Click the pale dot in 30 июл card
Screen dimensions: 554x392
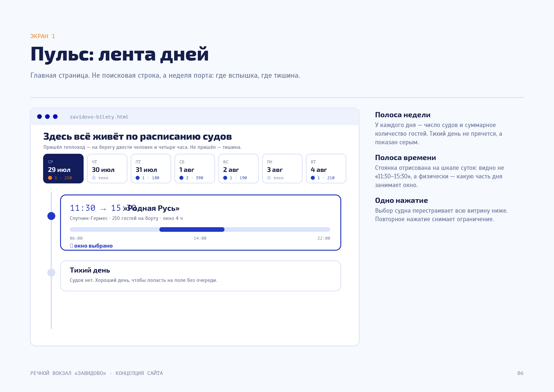(94, 178)
